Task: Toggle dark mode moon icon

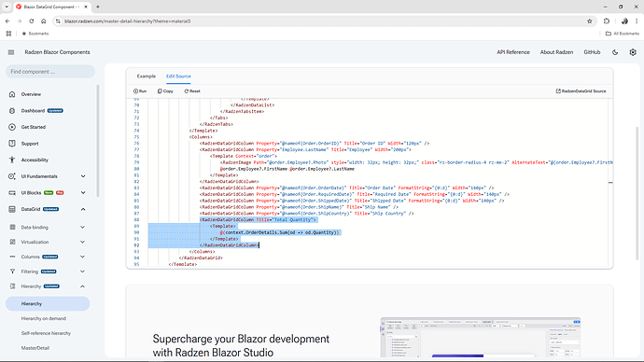Action: tap(615, 52)
